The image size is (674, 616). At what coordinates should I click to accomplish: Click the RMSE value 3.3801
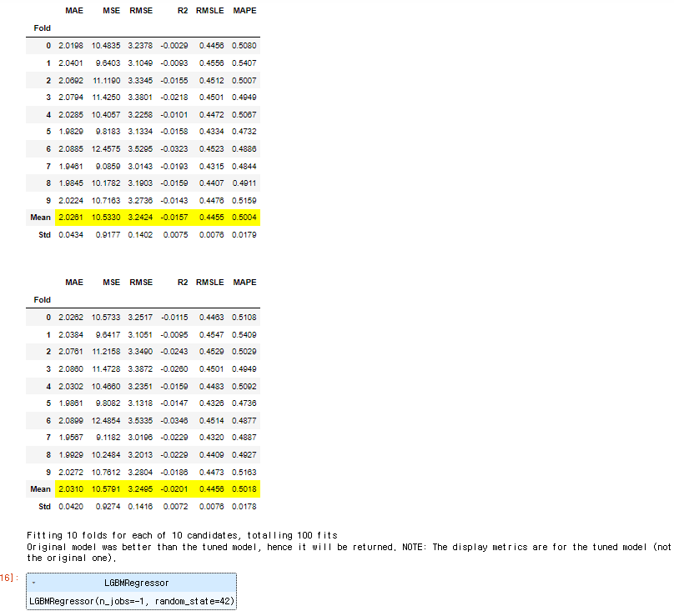140,97
